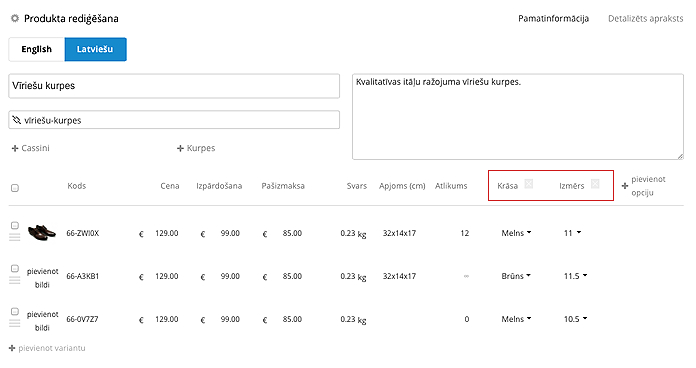Switch to the English language tab
Image resolution: width=696 pixels, height=368 pixels.
37,49
